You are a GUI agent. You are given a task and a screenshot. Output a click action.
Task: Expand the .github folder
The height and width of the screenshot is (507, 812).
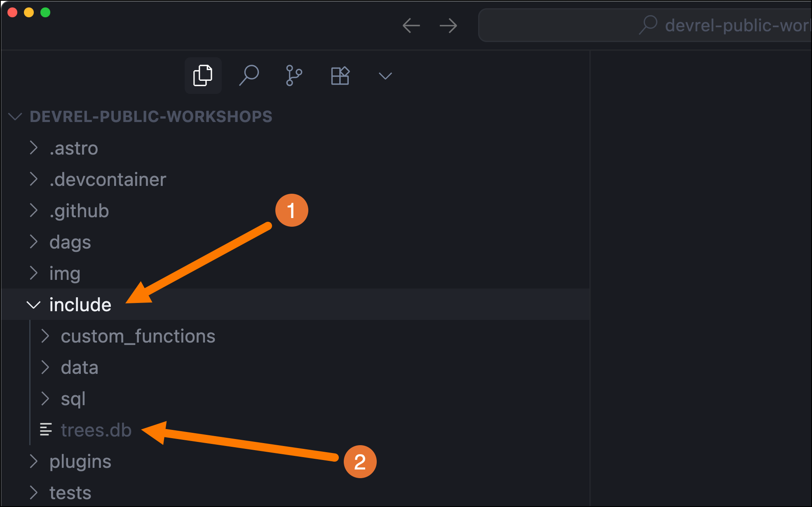(33, 211)
